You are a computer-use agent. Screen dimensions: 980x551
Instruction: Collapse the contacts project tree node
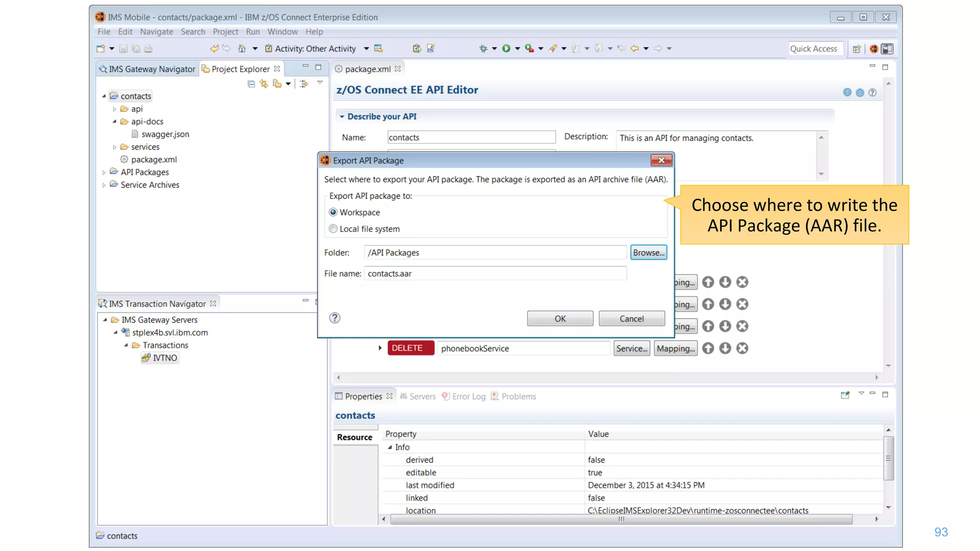click(104, 96)
